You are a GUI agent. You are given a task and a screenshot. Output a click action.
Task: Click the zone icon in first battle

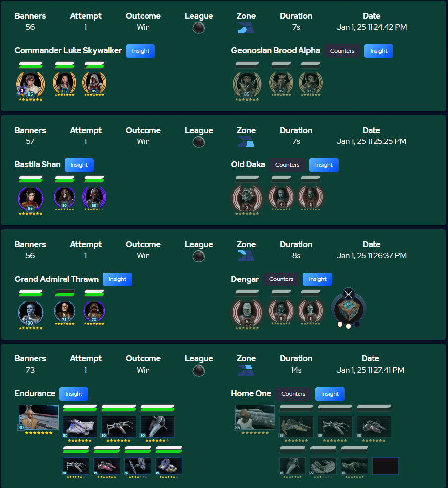(246, 28)
